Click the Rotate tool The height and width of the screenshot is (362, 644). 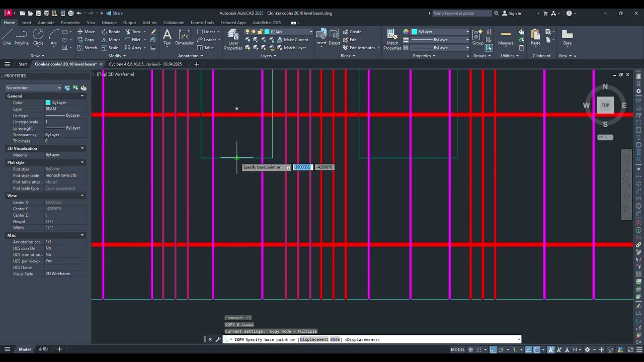pos(111,32)
